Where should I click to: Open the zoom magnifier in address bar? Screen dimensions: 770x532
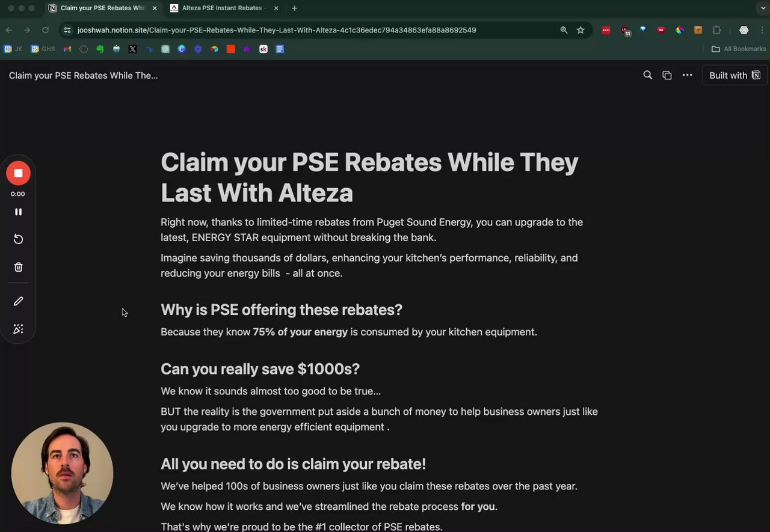click(x=564, y=30)
